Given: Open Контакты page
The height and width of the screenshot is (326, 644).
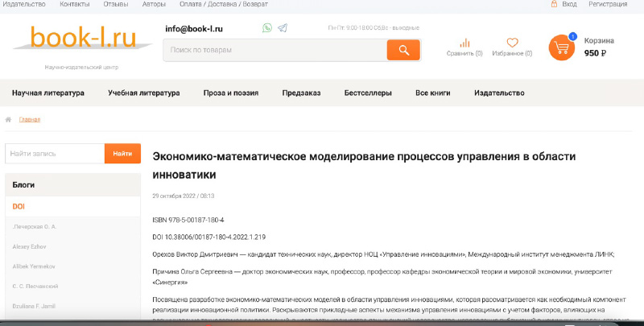Looking at the screenshot, I should pos(74,4).
